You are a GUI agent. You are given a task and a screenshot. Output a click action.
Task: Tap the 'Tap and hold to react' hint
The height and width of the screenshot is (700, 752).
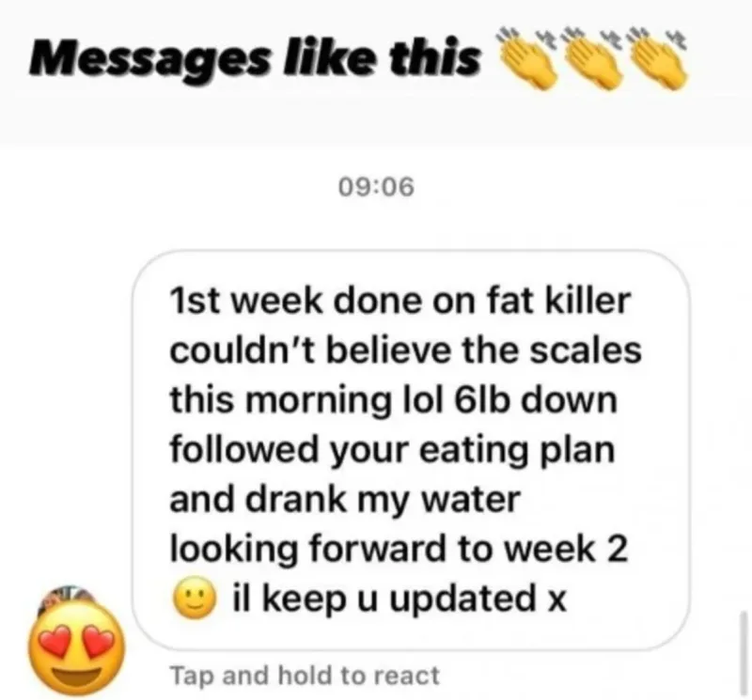(x=305, y=675)
